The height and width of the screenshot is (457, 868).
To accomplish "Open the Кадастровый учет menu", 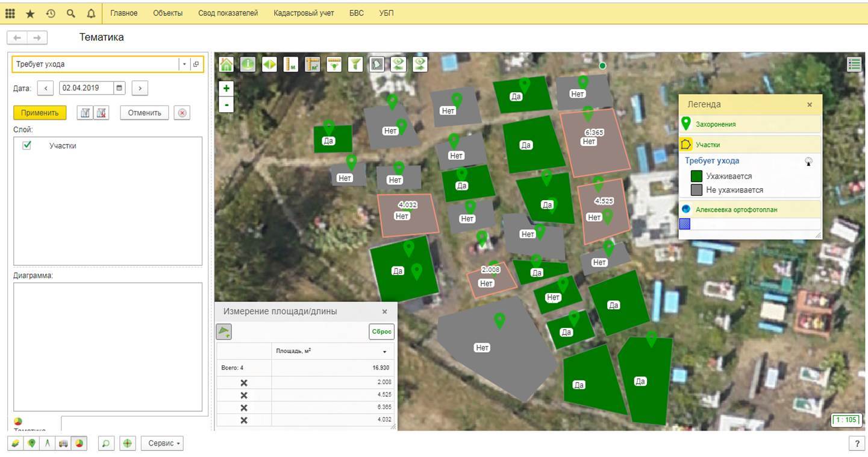I will click(x=304, y=13).
